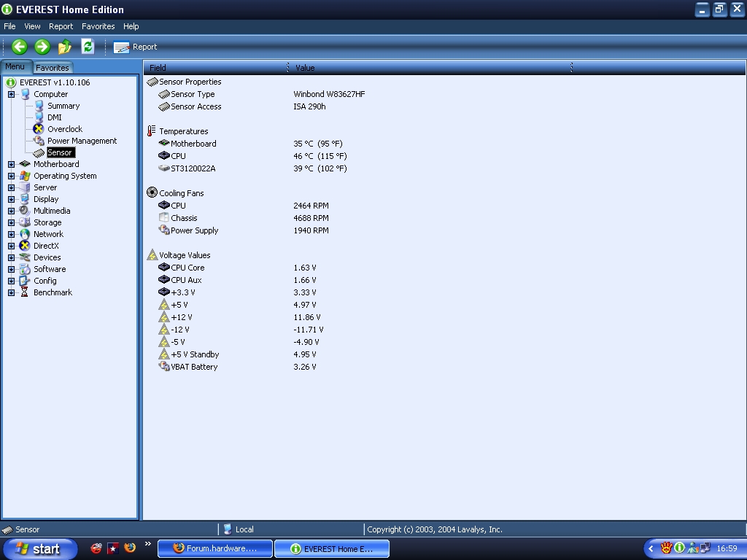
Task: Collapse the Computer tree node
Action: coord(11,94)
